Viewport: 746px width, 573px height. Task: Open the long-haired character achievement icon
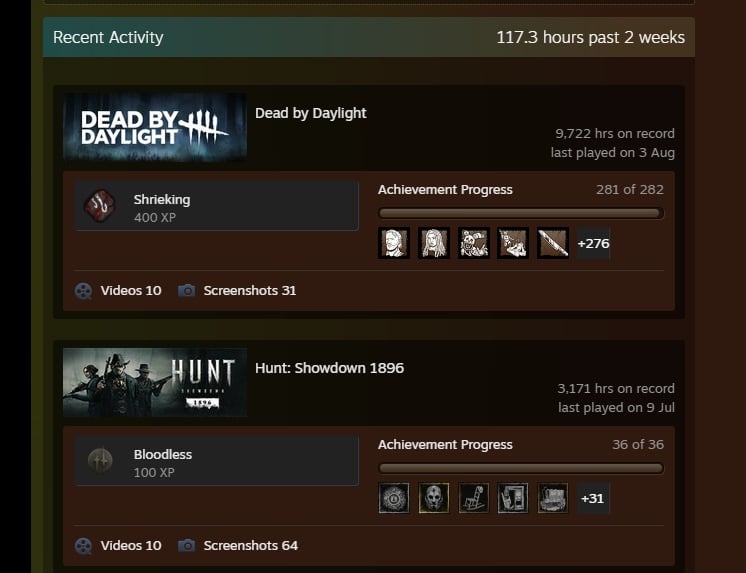point(433,243)
